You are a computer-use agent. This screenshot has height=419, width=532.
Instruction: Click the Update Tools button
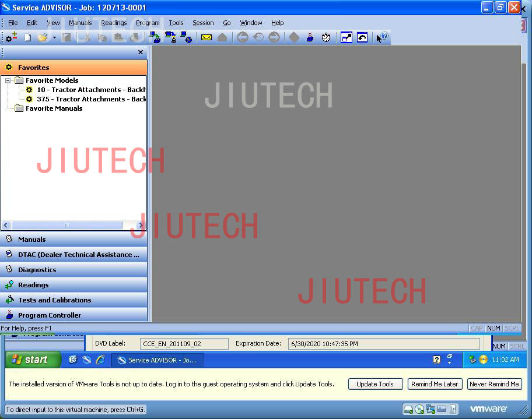click(375, 384)
